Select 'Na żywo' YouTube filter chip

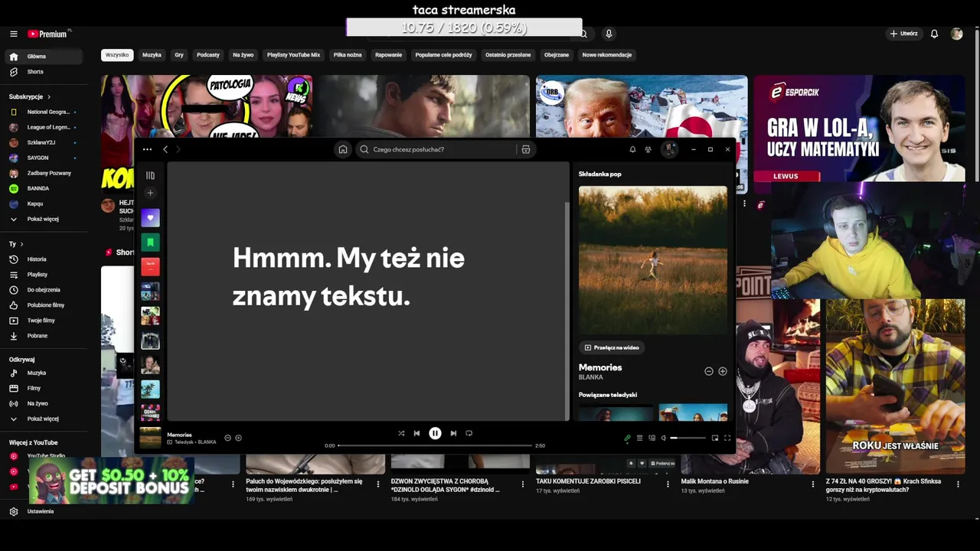(x=243, y=55)
